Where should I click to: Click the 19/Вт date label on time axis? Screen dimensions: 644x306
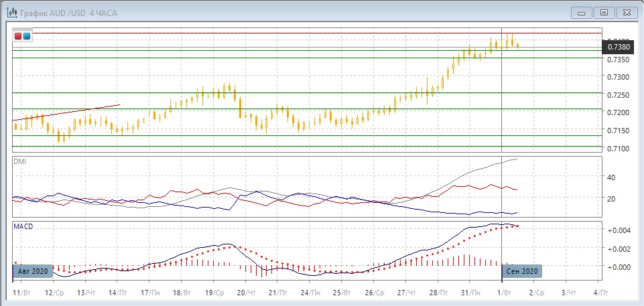(213, 293)
